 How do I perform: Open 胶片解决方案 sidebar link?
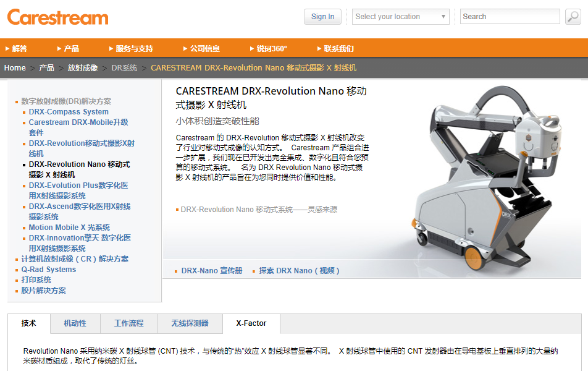pyautogui.click(x=43, y=291)
